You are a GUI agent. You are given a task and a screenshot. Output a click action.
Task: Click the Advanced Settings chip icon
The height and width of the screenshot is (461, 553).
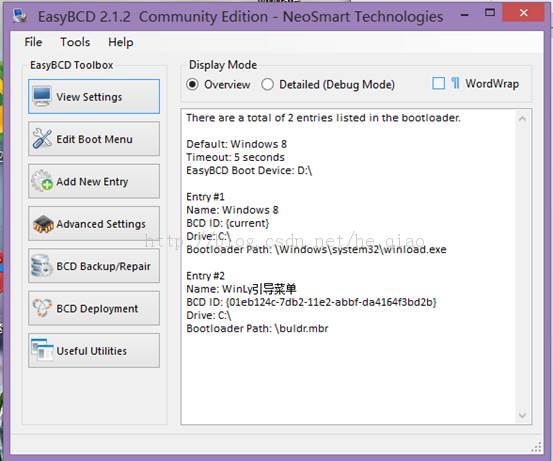43,224
